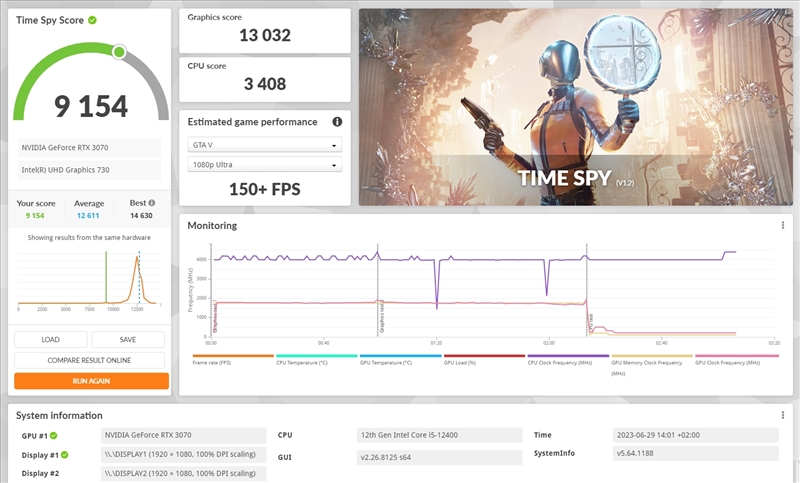Open the Monitoring panel three-dot menu
The height and width of the screenshot is (483, 800).
[783, 225]
